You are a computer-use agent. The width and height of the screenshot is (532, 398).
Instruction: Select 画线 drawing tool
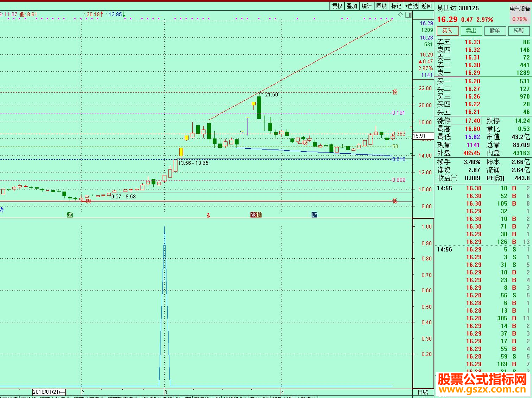tap(381, 6)
